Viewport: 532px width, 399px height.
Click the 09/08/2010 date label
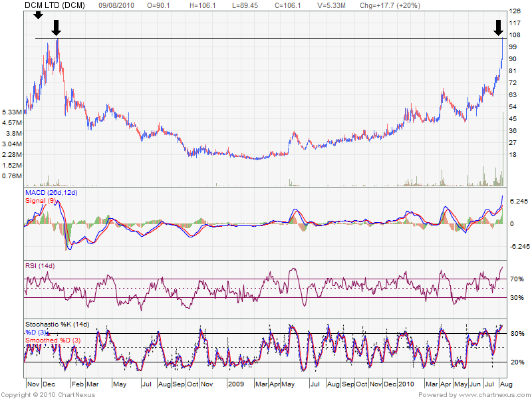coord(118,5)
